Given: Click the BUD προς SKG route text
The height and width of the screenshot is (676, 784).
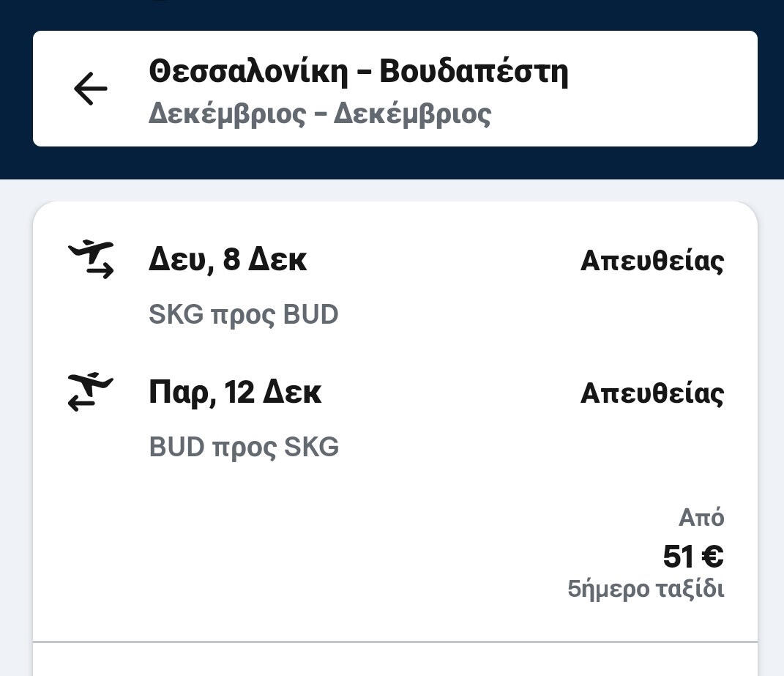Looking at the screenshot, I should point(244,447).
